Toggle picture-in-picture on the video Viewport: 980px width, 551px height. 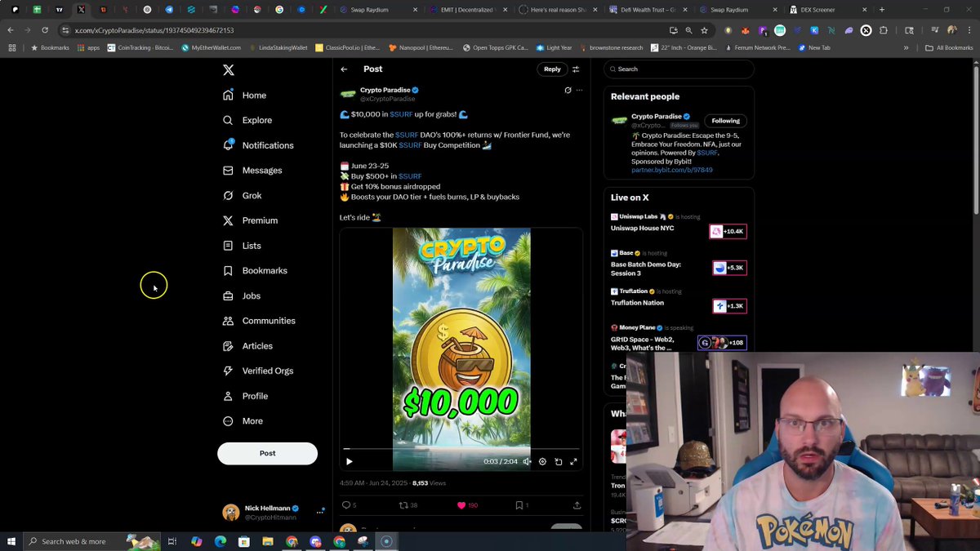[x=559, y=461]
